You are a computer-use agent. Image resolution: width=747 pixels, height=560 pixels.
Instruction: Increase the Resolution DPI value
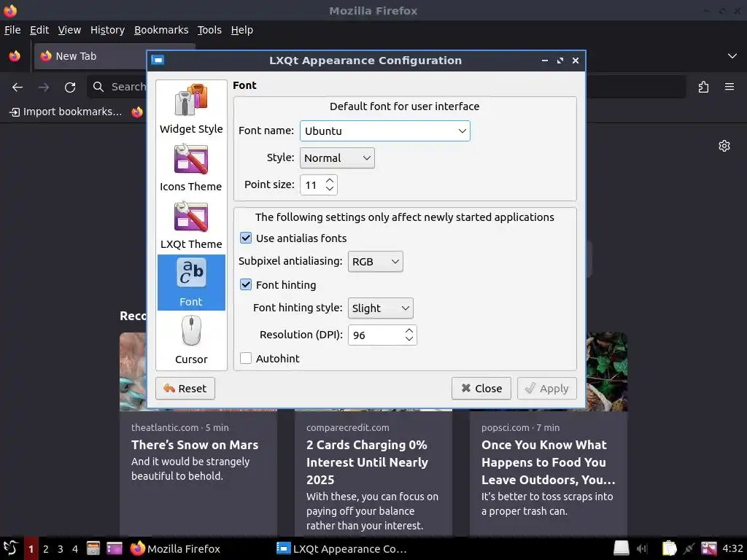click(409, 331)
